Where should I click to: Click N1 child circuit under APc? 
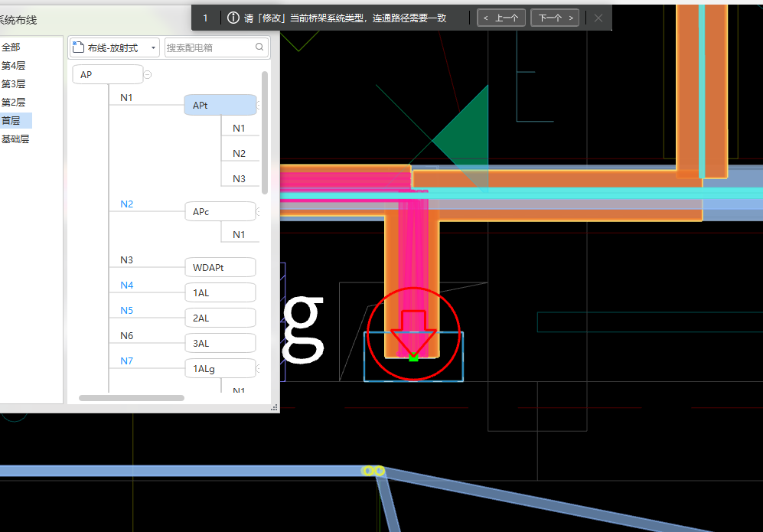click(239, 235)
